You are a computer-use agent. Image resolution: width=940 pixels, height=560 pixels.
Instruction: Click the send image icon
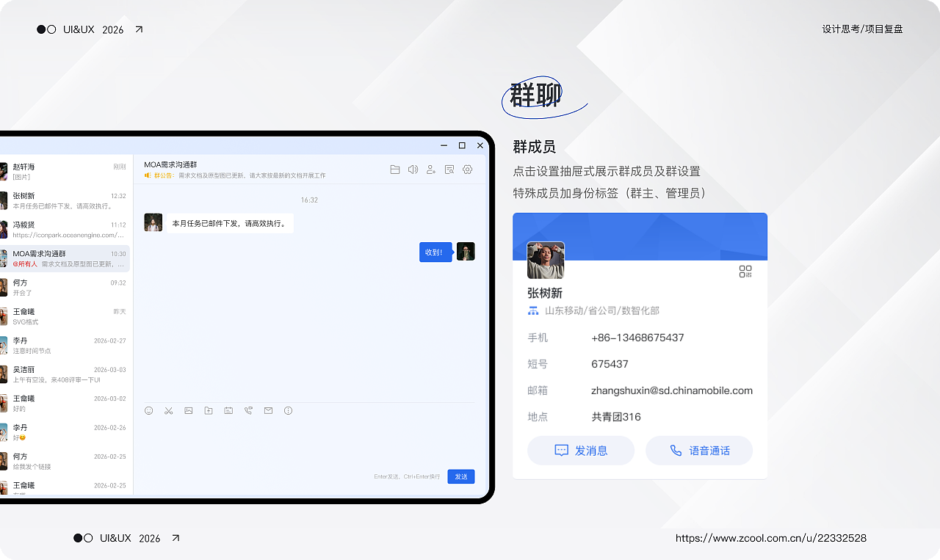189,410
